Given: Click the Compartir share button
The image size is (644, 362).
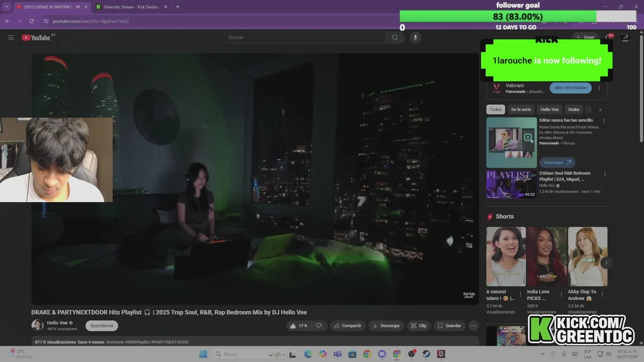Looking at the screenshot, I should 347,326.
